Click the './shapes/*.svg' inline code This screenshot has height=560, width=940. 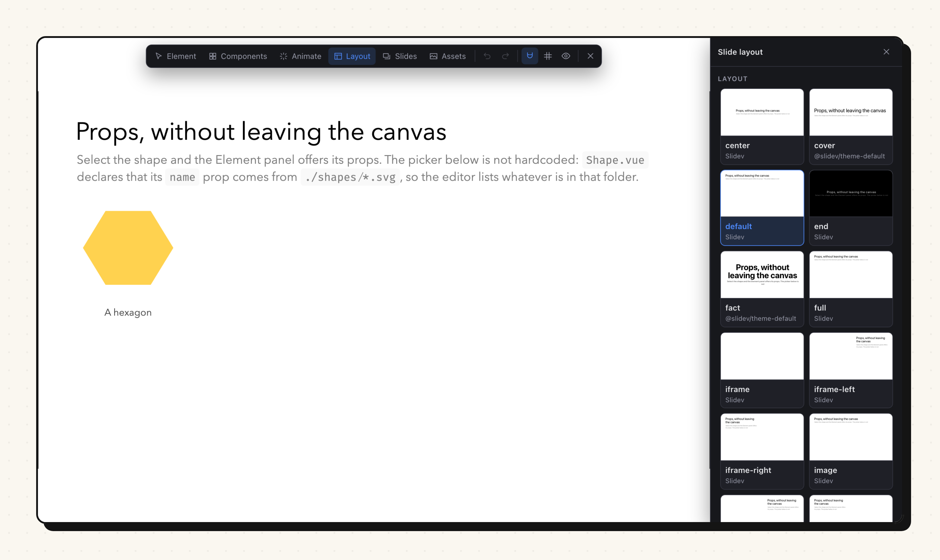tap(350, 177)
